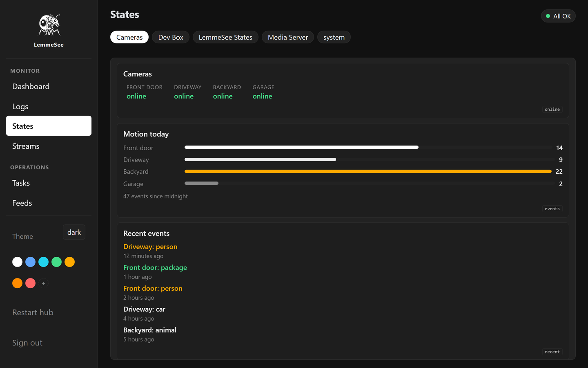
Task: Open the LemmeSee States tab
Action: (225, 37)
